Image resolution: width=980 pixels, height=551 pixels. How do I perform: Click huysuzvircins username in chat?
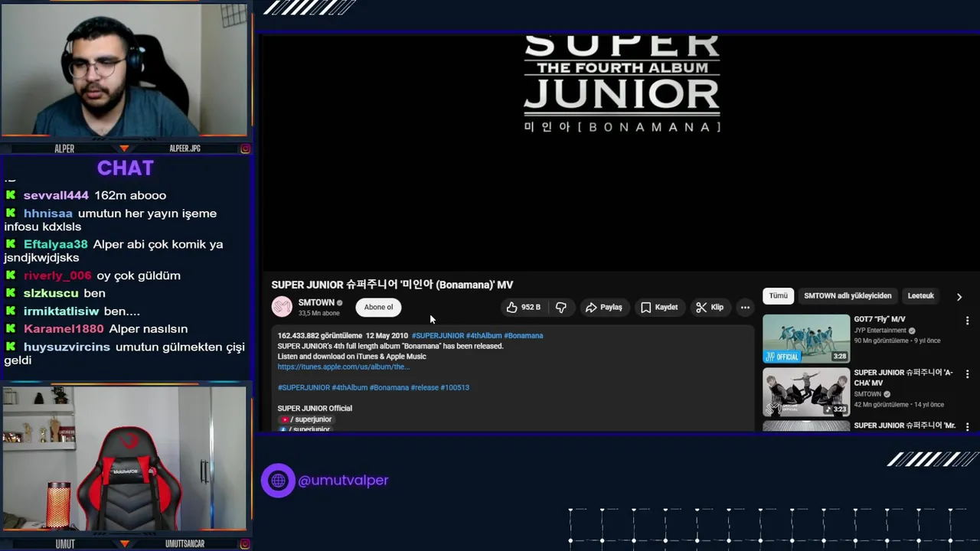[67, 347]
